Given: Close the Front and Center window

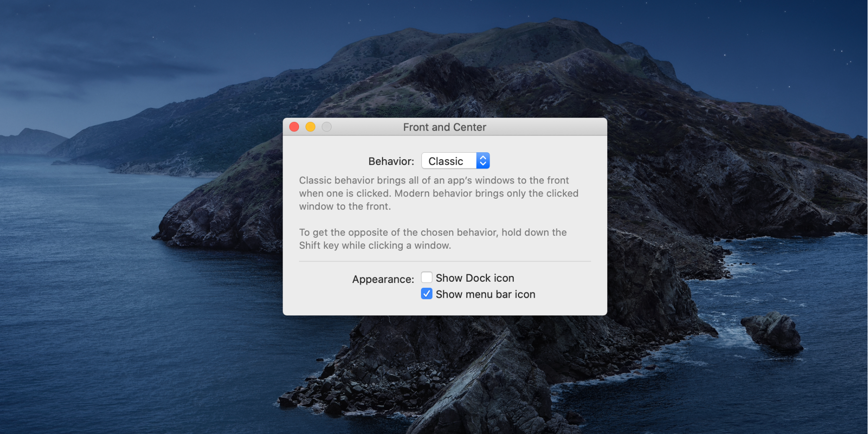Looking at the screenshot, I should (x=294, y=127).
